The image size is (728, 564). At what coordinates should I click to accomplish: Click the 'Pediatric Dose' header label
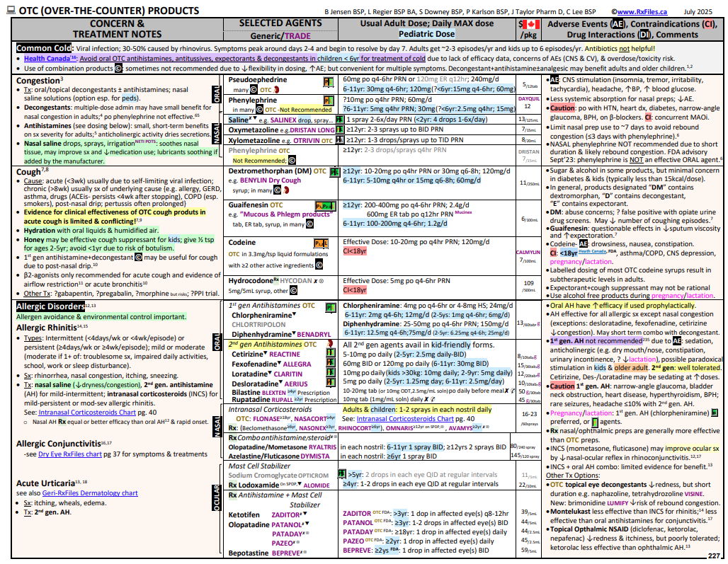(x=427, y=34)
